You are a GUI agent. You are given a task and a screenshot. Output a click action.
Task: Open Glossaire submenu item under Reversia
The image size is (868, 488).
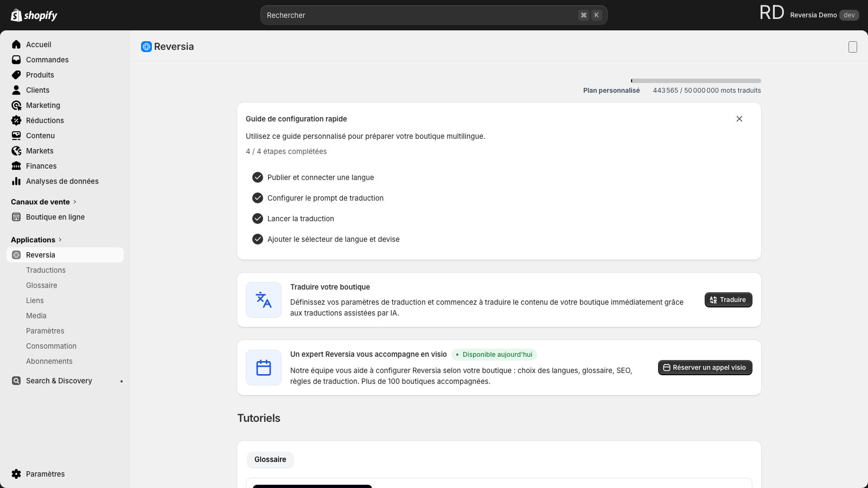[42, 285]
